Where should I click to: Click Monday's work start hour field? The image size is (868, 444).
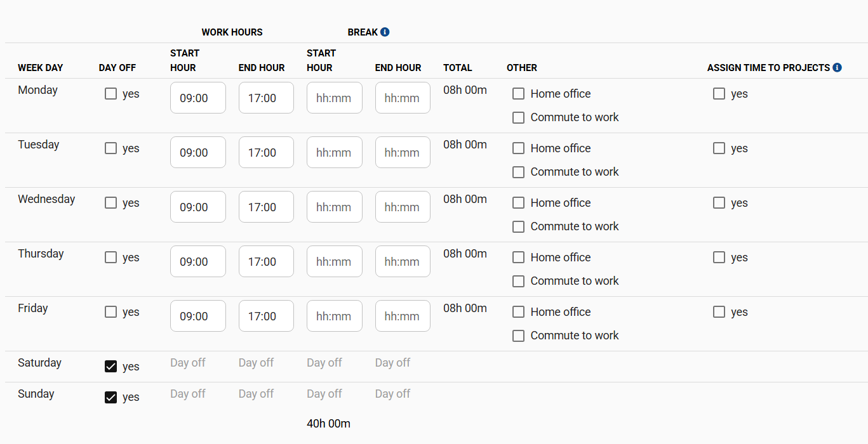coord(197,98)
